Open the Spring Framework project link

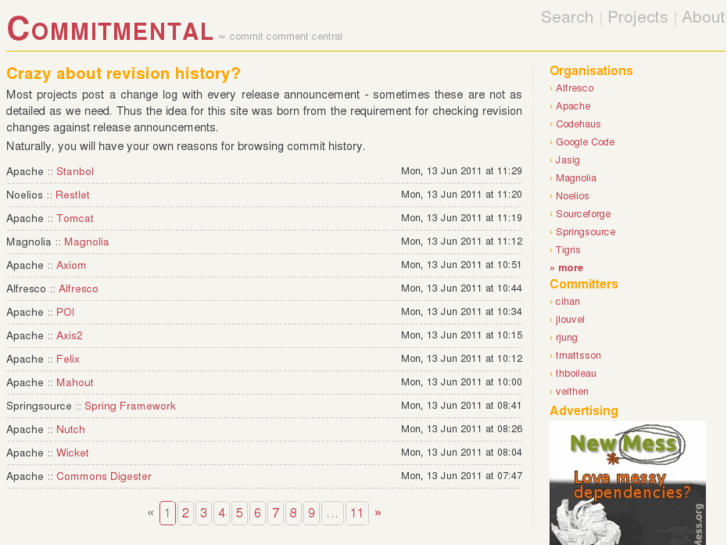(130, 406)
